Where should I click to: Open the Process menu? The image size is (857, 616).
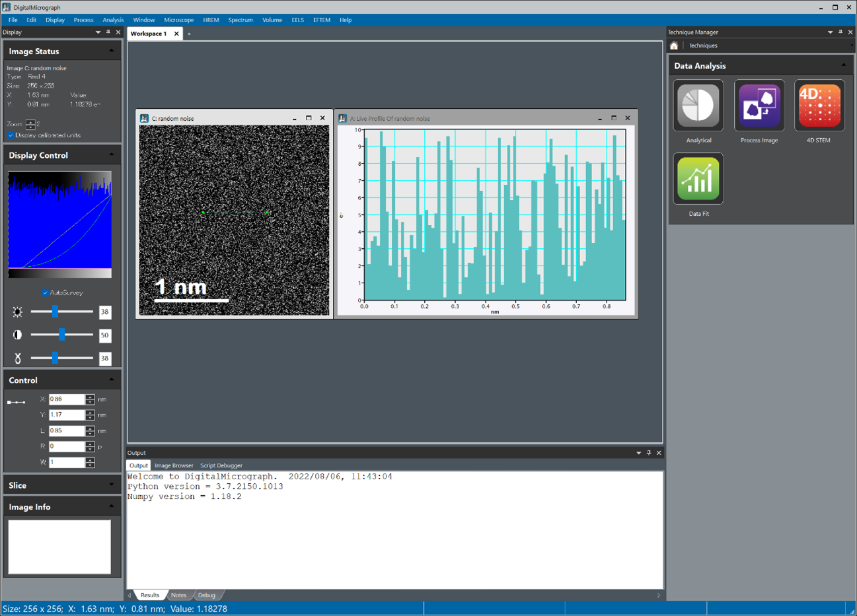pyautogui.click(x=83, y=20)
